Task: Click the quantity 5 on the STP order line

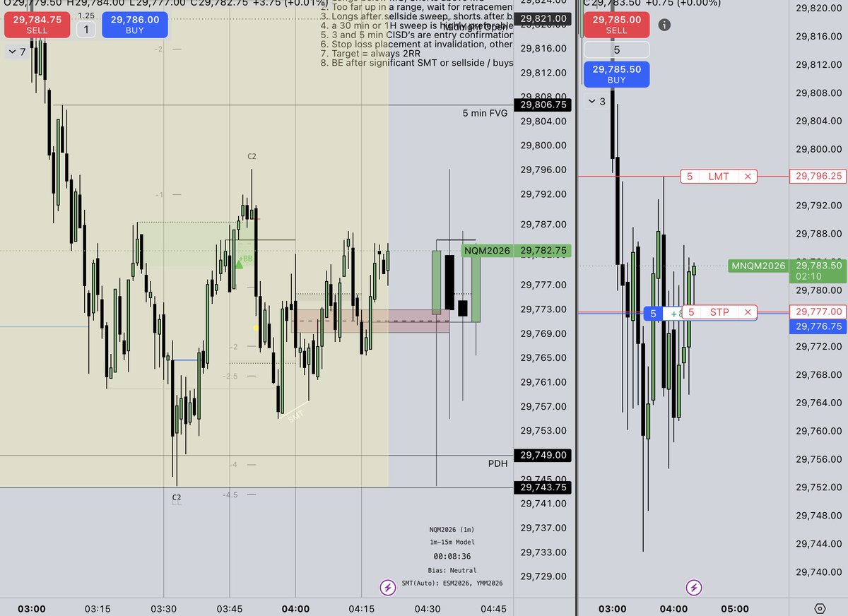Action: [x=690, y=312]
